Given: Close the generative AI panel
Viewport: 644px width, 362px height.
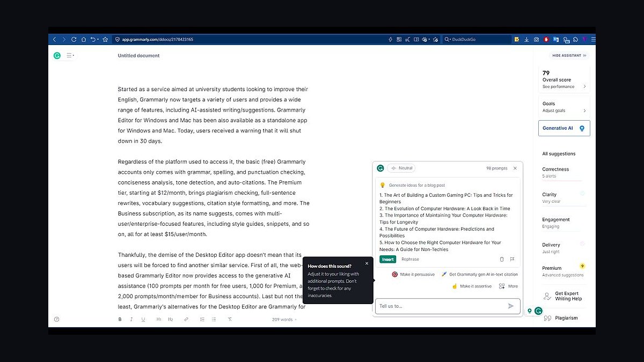Looking at the screenshot, I should point(515,168).
